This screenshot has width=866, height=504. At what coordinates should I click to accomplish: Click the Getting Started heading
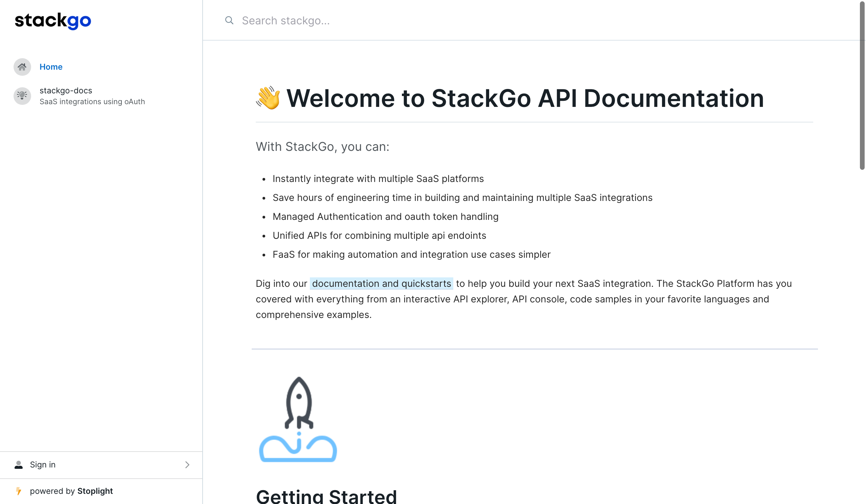pyautogui.click(x=326, y=496)
